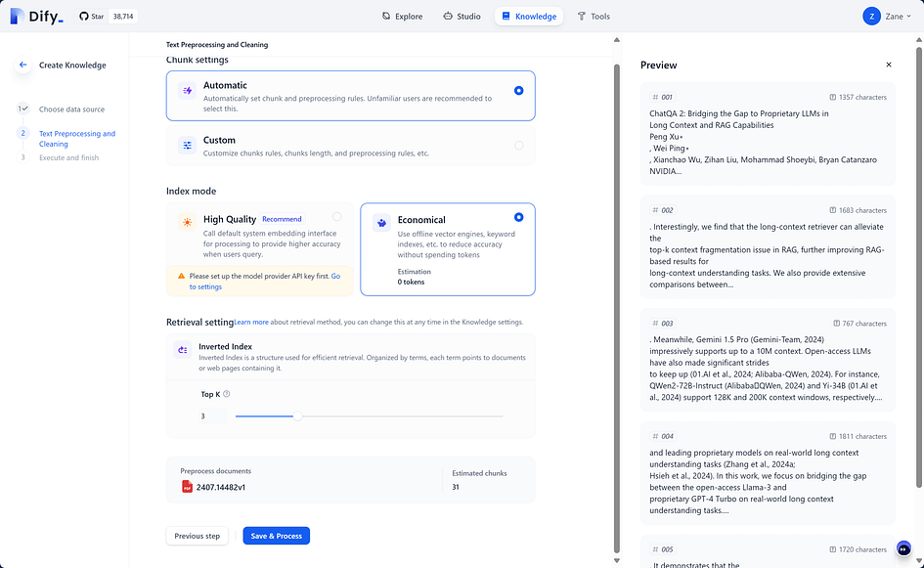The image size is (924, 568).
Task: Click the chunk 005 hash tag
Action: click(662, 549)
